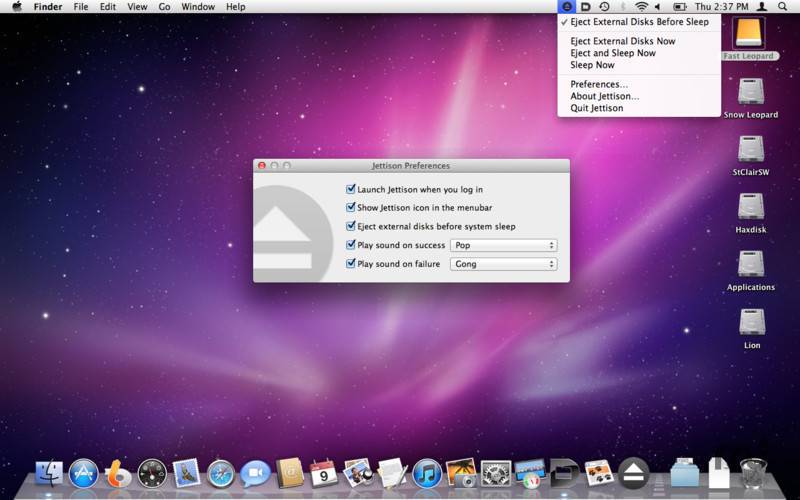Open Preferences… from Jettison menu
This screenshot has height=500, width=800.
click(639, 84)
